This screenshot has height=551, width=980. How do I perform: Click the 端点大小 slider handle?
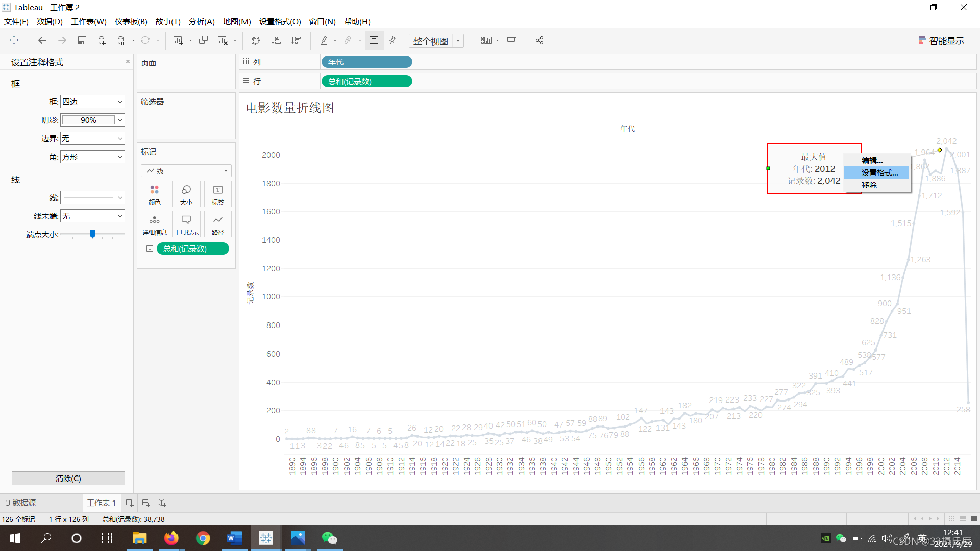click(92, 234)
